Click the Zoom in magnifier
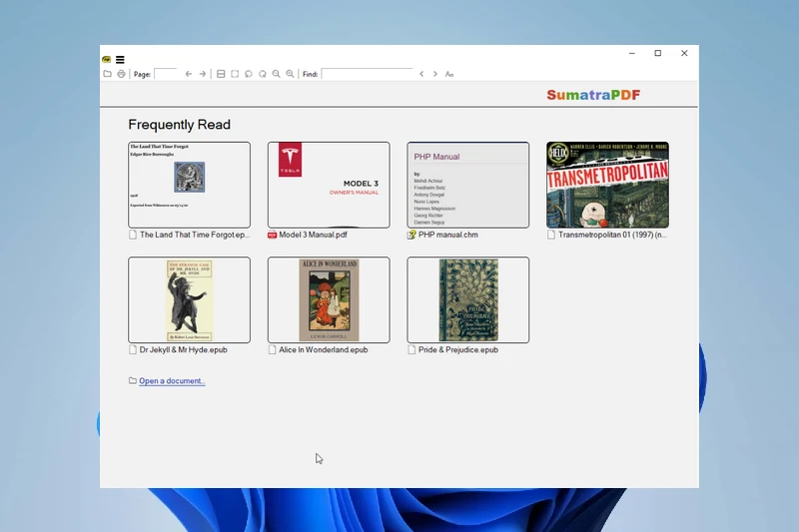The height and width of the screenshot is (532, 799). coord(290,74)
